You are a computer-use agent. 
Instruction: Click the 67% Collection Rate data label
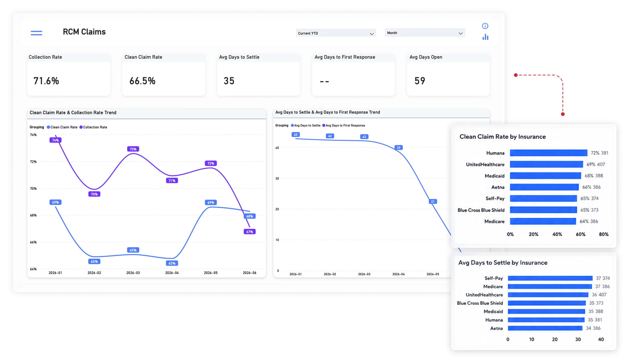tap(250, 232)
